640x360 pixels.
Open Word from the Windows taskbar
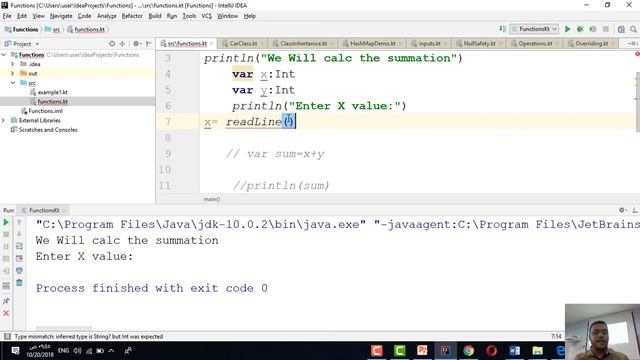coord(514,350)
